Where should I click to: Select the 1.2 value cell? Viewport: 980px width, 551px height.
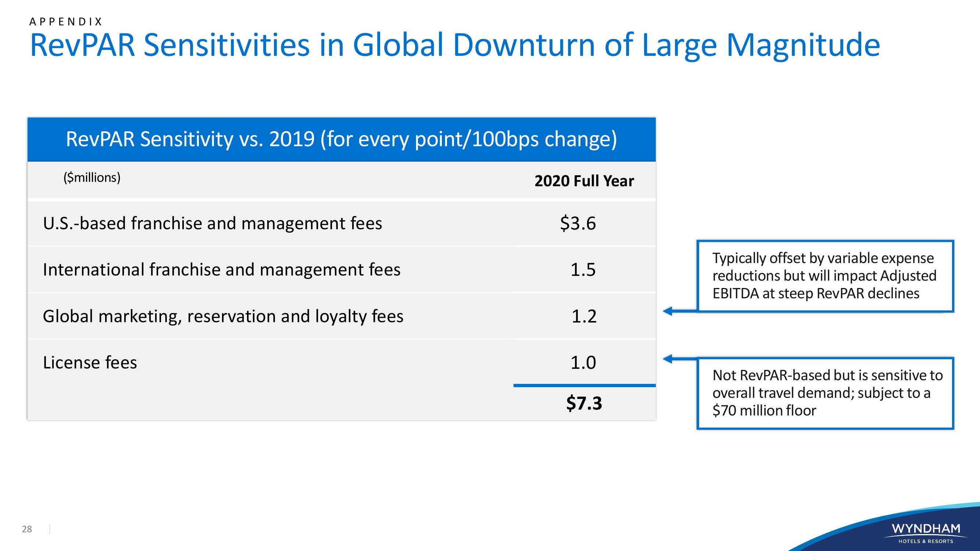(x=584, y=316)
